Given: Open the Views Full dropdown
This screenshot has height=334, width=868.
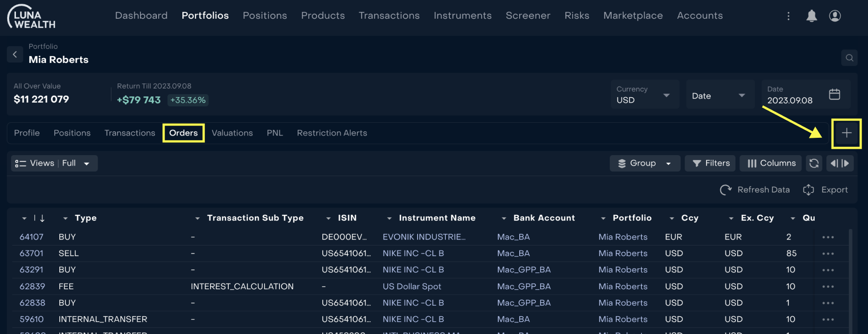Looking at the screenshot, I should [54, 163].
